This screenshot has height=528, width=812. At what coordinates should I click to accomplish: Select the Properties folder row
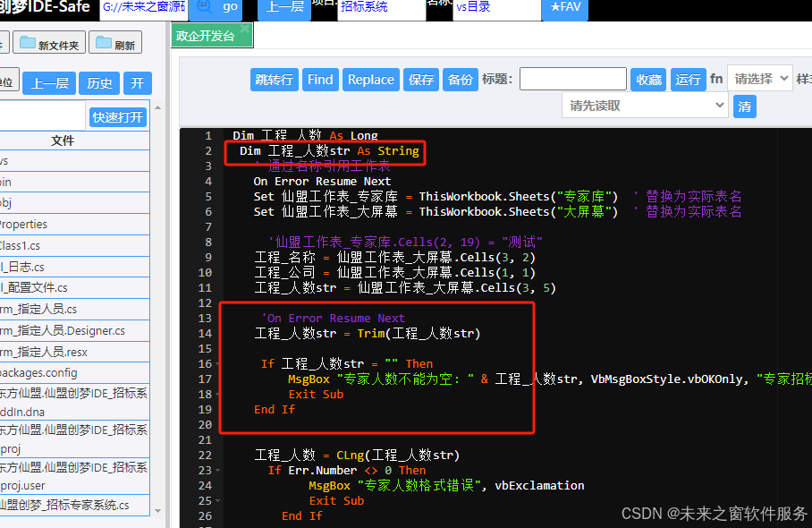pyautogui.click(x=74, y=225)
